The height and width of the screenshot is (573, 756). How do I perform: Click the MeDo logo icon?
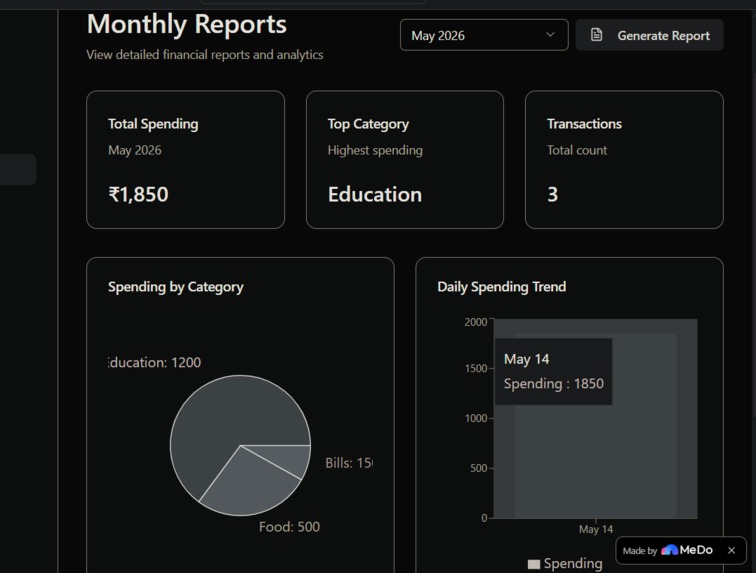(x=669, y=550)
